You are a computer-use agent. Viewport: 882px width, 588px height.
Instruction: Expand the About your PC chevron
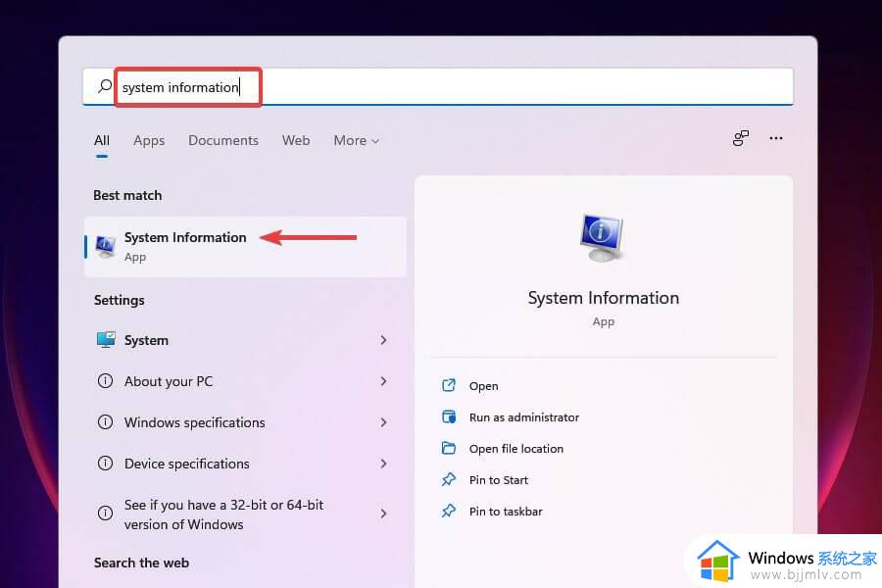pyautogui.click(x=383, y=381)
